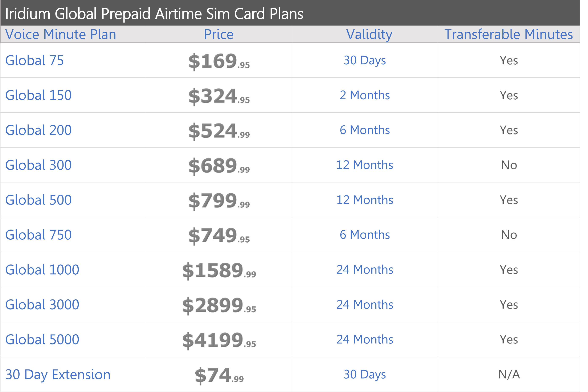Screen dimensions: 588x392
Task: Click the Global 500 plan link
Action: click(38, 200)
